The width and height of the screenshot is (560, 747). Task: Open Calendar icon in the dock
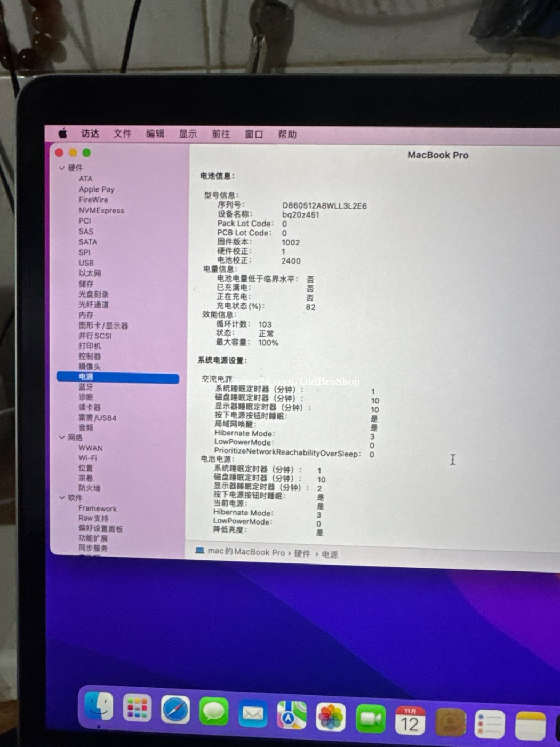click(x=410, y=721)
